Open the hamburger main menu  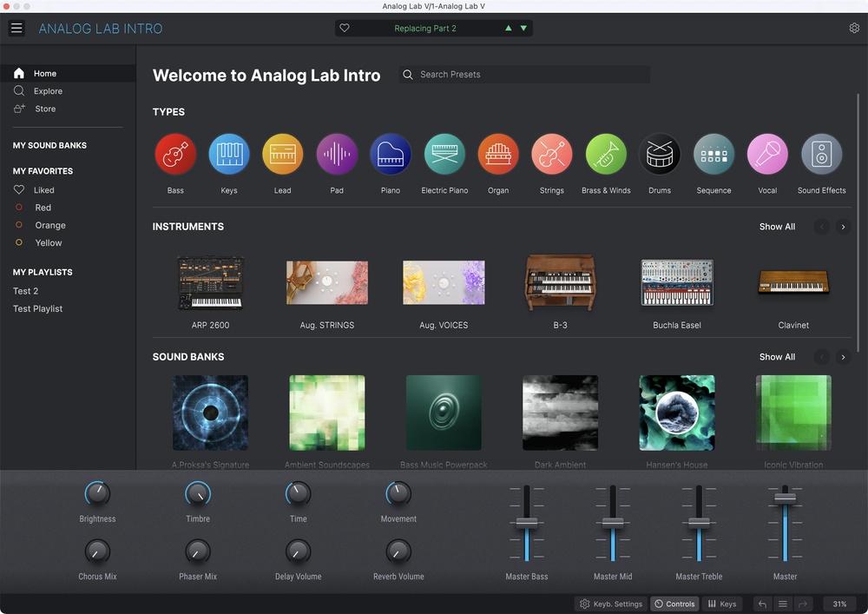click(x=16, y=29)
